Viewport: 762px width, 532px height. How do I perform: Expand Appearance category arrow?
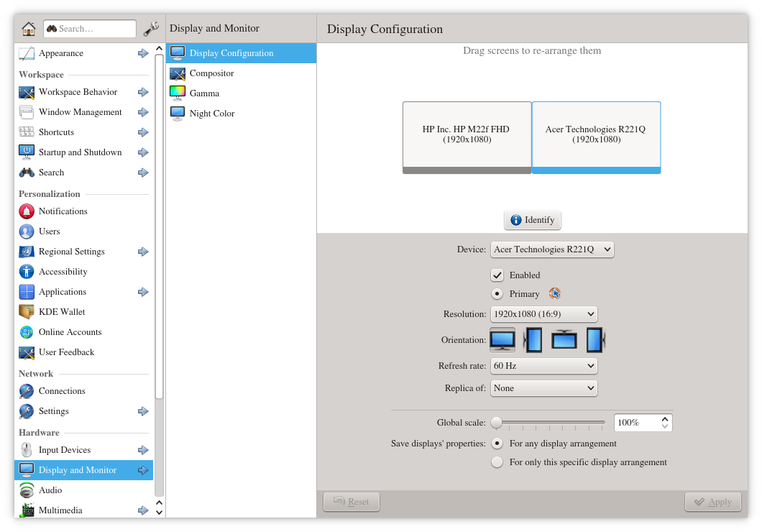(143, 53)
